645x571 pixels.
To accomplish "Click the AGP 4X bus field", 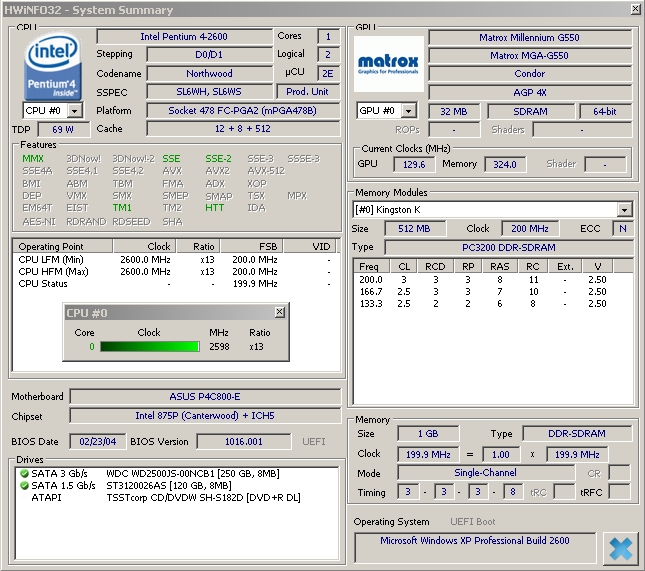I will [x=530, y=93].
